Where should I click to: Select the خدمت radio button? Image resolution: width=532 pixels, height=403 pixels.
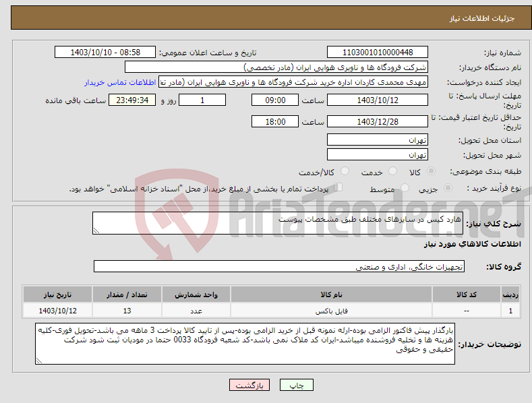point(392,171)
